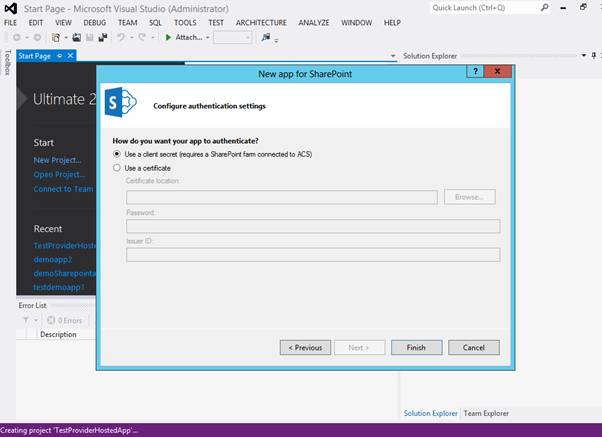Open the recent project testdemoapp1
602x437 pixels.
pyautogui.click(x=58, y=287)
